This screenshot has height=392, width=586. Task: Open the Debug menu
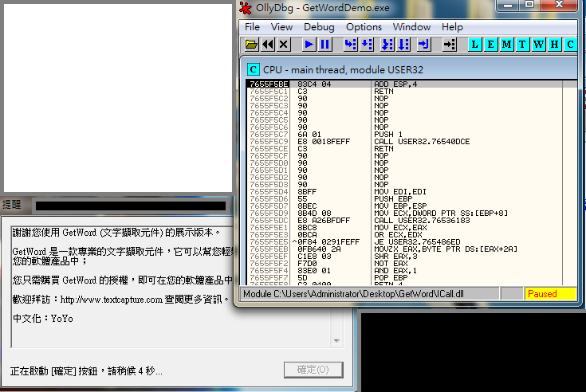(x=319, y=27)
